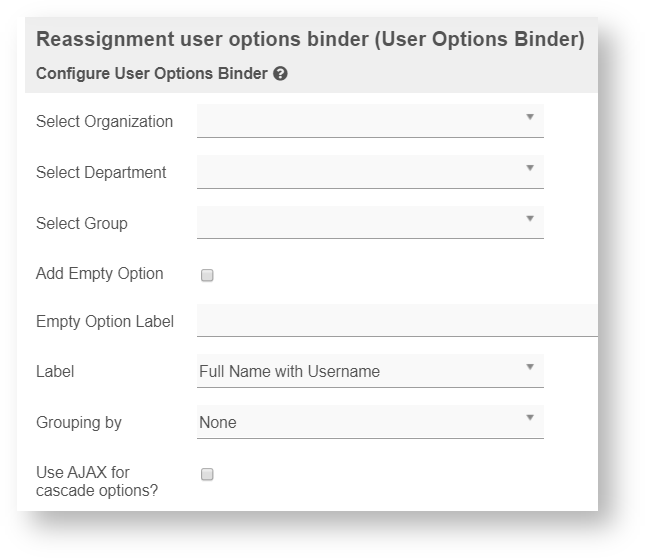The width and height of the screenshot is (646, 559).
Task: Focus the Empty Option Label text field
Action: (397, 321)
